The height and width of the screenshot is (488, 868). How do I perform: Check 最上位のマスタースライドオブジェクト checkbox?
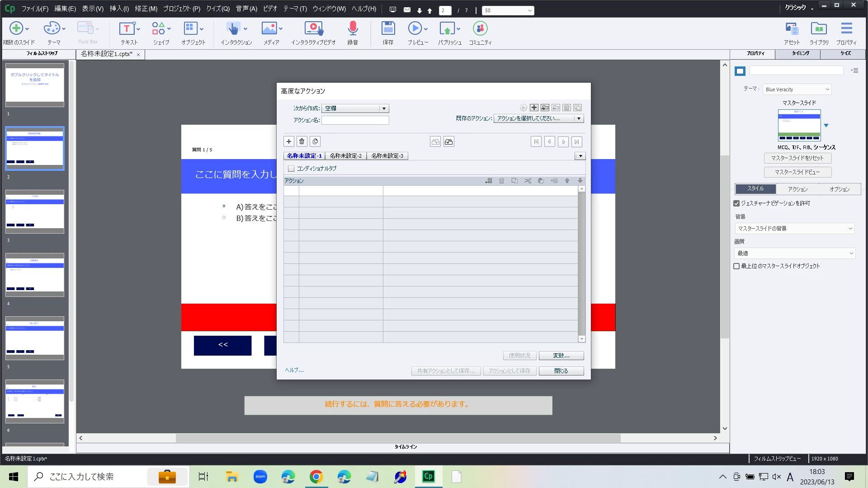[736, 266]
